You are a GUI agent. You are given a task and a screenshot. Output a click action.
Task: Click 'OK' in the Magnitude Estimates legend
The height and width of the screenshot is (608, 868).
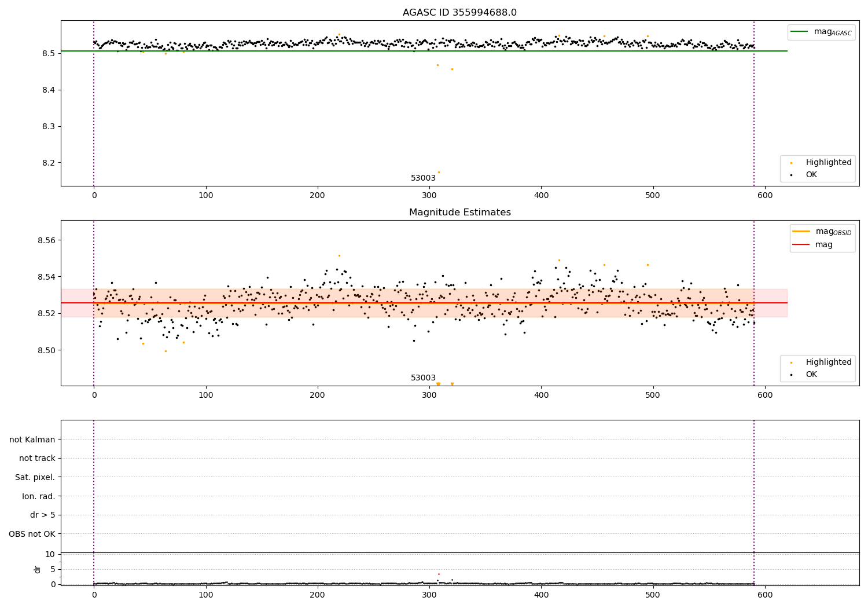pos(811,374)
